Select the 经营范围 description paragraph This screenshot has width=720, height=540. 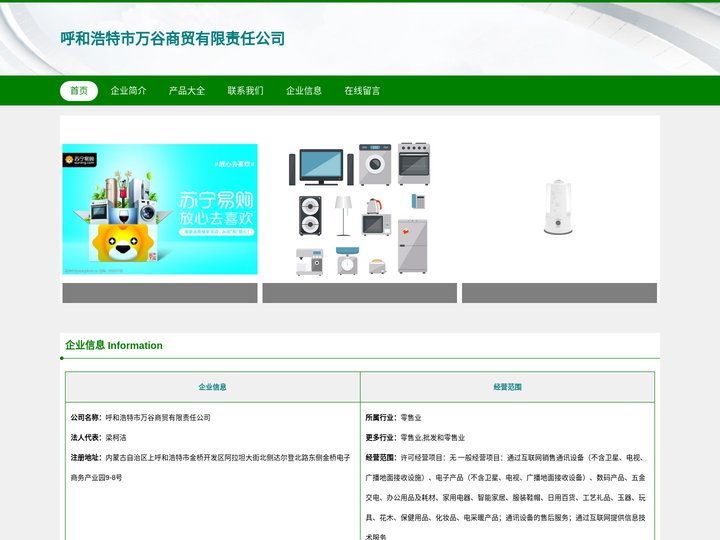point(506,497)
